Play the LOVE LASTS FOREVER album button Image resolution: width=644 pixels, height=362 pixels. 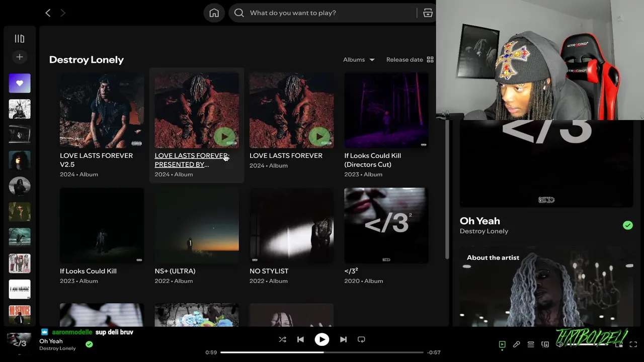[319, 136]
